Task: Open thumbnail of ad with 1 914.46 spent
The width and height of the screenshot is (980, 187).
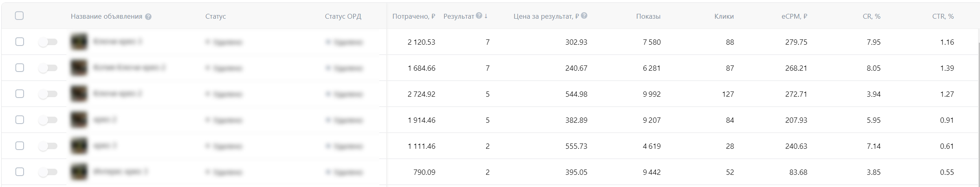Action: point(79,120)
